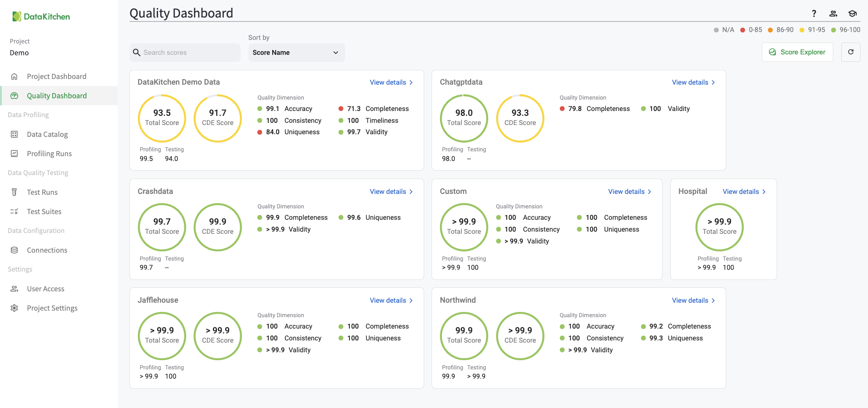Click the DataKitchen logo

41,17
